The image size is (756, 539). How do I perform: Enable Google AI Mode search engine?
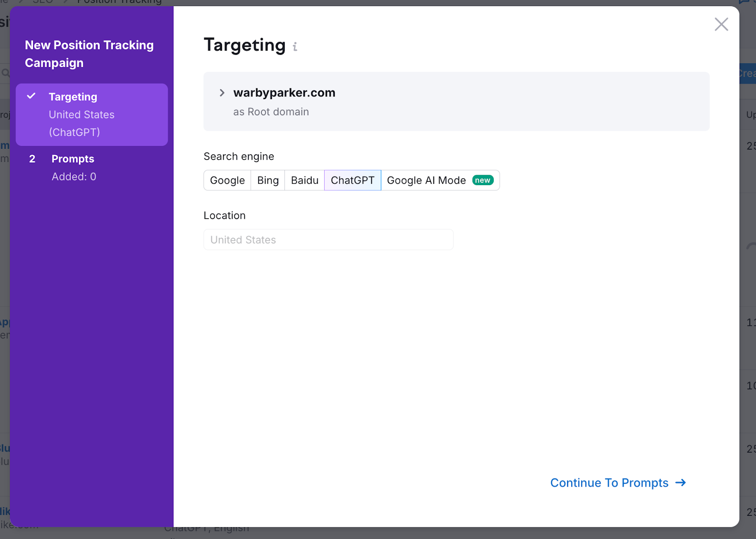426,180
